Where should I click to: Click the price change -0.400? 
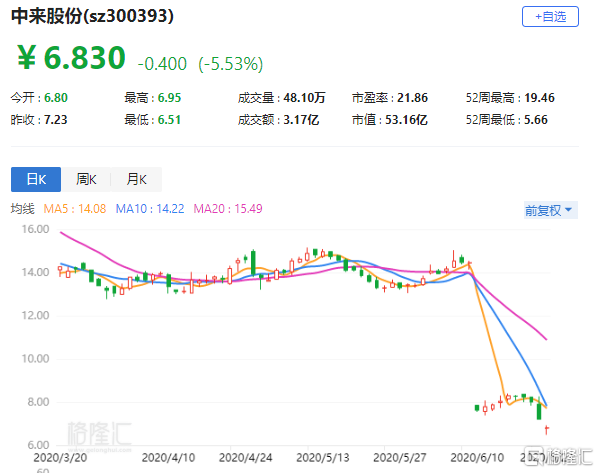click(162, 64)
